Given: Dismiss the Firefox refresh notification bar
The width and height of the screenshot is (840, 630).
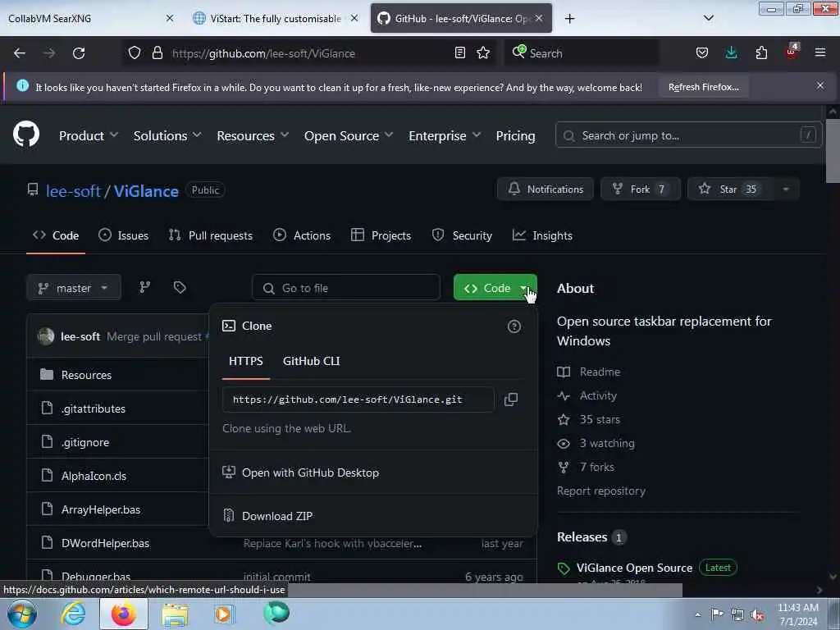Looking at the screenshot, I should tap(820, 85).
